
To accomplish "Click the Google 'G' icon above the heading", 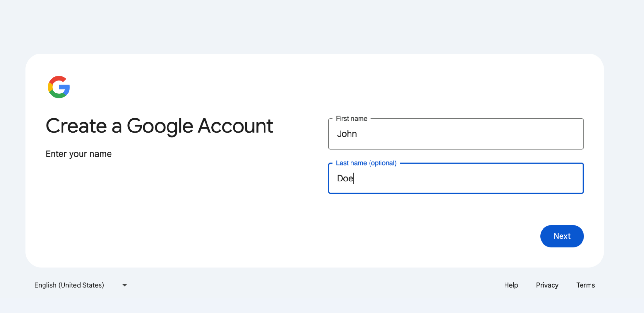I will pyautogui.click(x=59, y=87).
